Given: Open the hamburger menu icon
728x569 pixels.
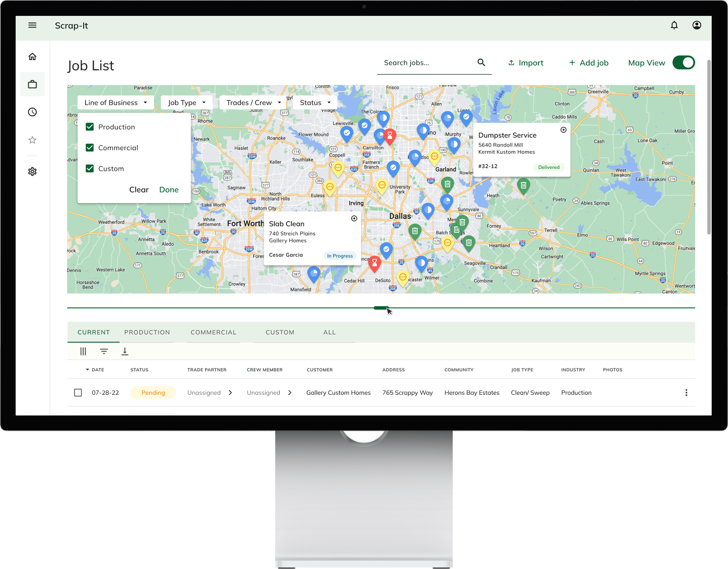Looking at the screenshot, I should pyautogui.click(x=32, y=25).
